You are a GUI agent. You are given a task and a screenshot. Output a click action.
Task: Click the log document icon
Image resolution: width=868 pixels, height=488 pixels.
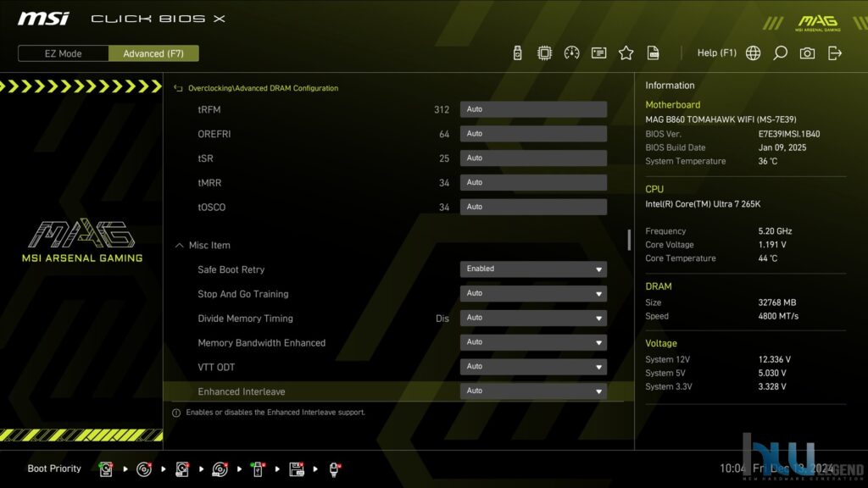[x=654, y=53]
